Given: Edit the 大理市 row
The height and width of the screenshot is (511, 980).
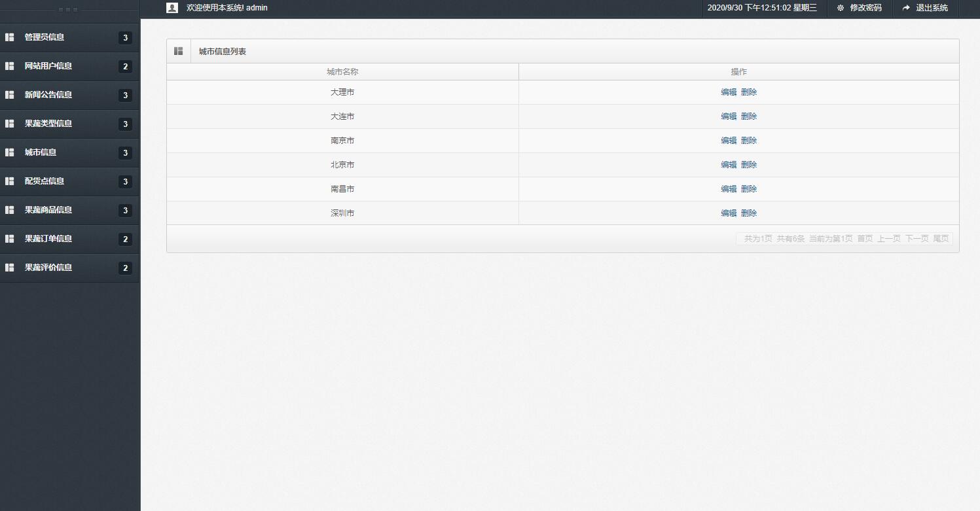Looking at the screenshot, I should coord(729,92).
